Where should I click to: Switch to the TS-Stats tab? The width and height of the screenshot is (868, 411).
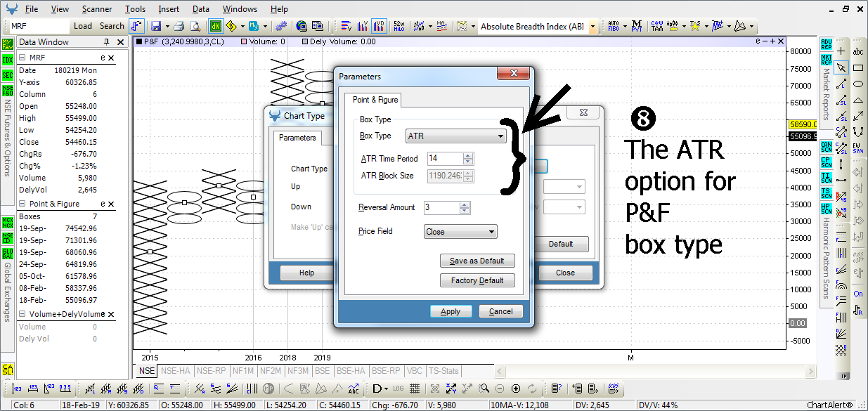443,370
